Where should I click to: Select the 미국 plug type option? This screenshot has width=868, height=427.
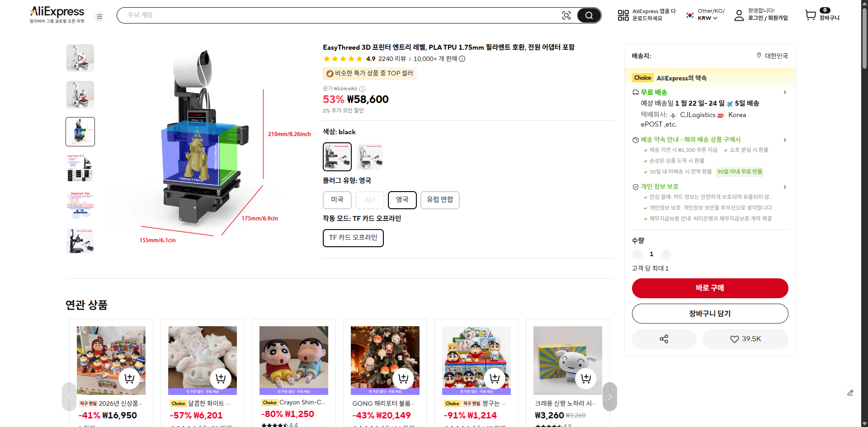(337, 200)
